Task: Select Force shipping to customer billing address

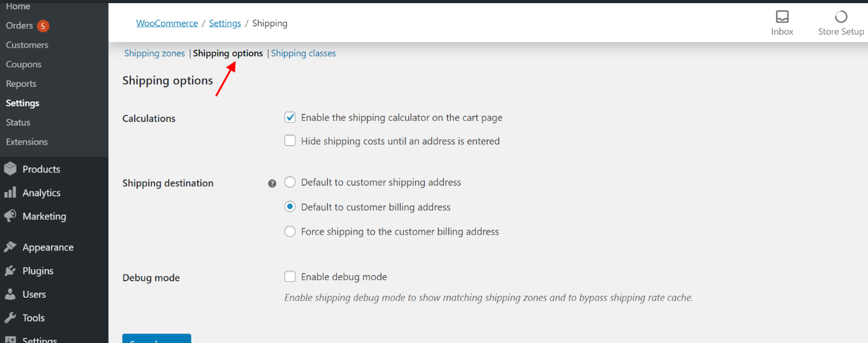Action: point(290,232)
